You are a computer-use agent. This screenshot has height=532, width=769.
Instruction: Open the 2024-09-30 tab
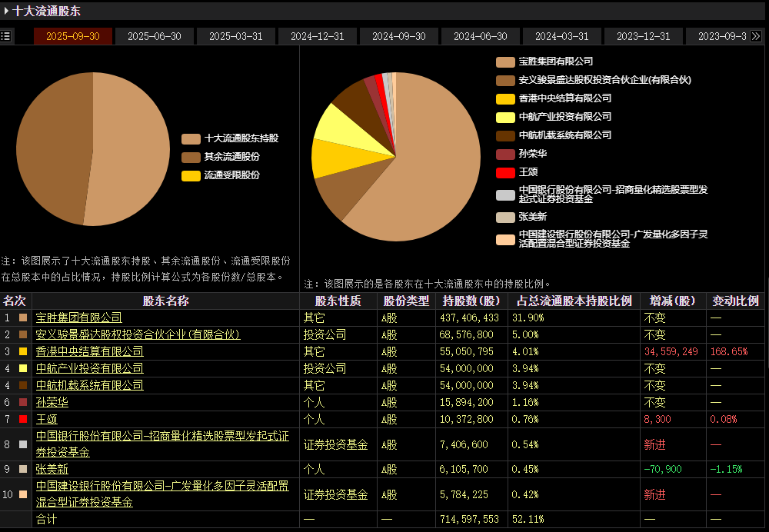(x=398, y=36)
